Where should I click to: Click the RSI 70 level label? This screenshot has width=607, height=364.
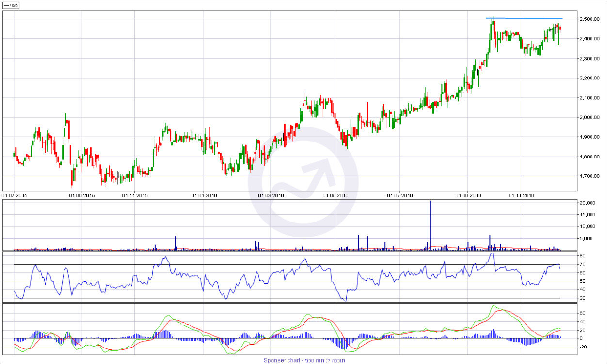583,265
